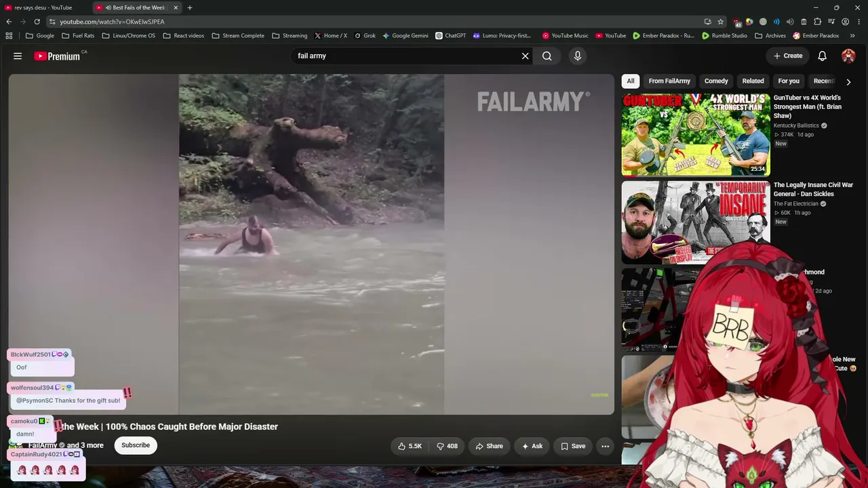
Task: Bookmark this page with the star
Action: click(x=721, y=22)
